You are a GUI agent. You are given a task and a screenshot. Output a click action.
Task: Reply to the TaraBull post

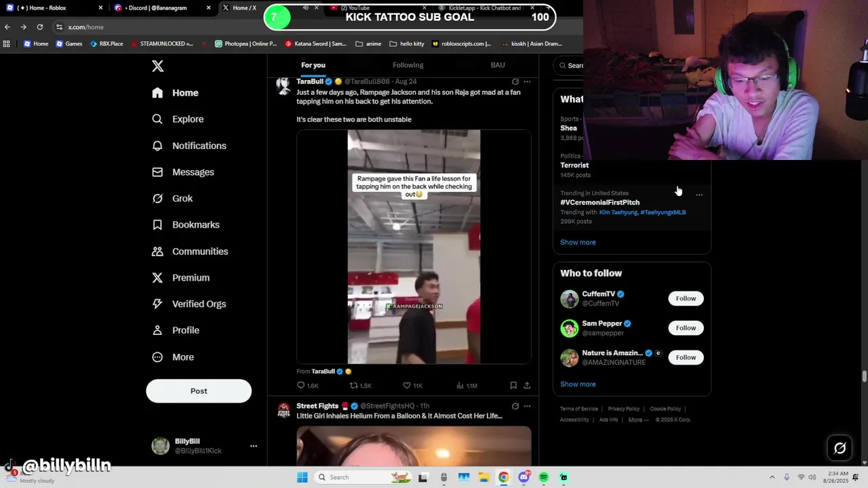click(307, 386)
